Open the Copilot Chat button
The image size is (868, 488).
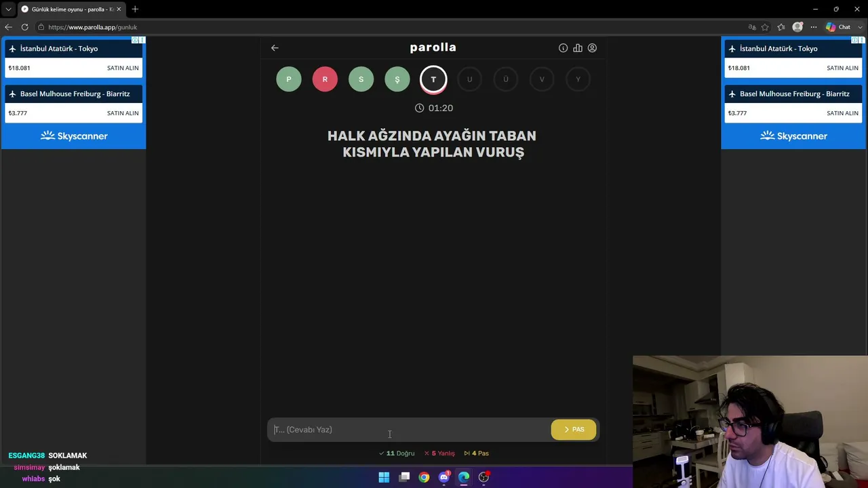click(838, 27)
